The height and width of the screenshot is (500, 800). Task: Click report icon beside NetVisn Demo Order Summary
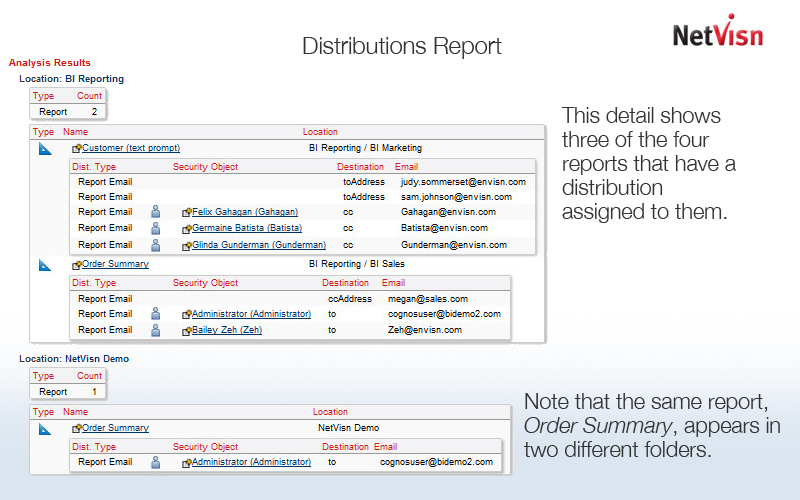(x=45, y=429)
